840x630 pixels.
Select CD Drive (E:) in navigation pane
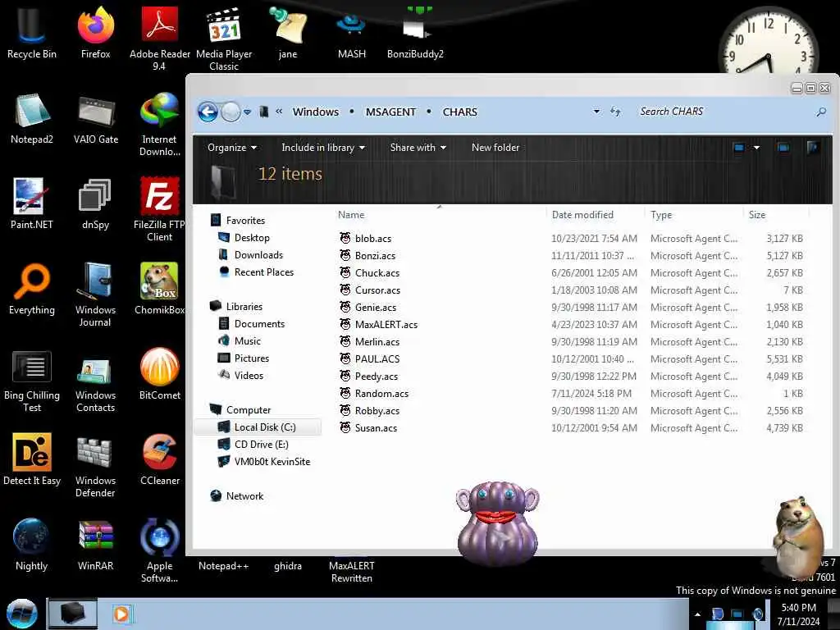261,445
